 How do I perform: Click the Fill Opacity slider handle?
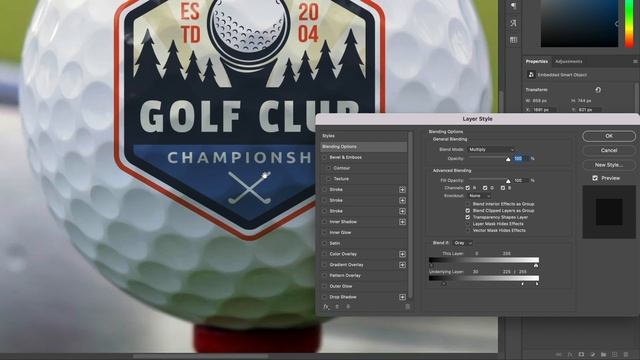[x=508, y=181]
